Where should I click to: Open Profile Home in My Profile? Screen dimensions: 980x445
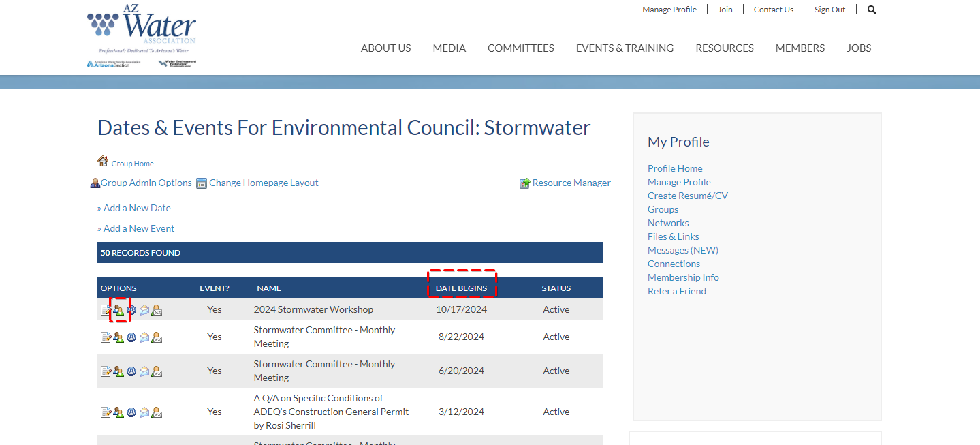click(675, 168)
